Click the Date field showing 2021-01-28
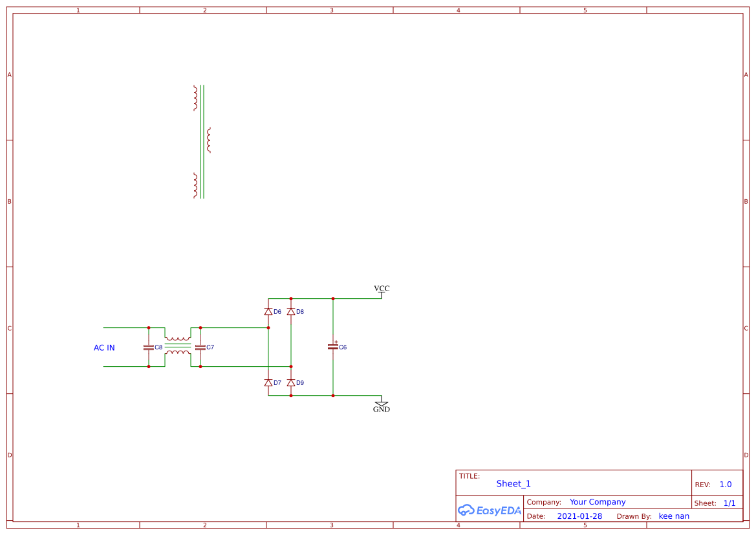The image size is (756, 535). (x=580, y=516)
